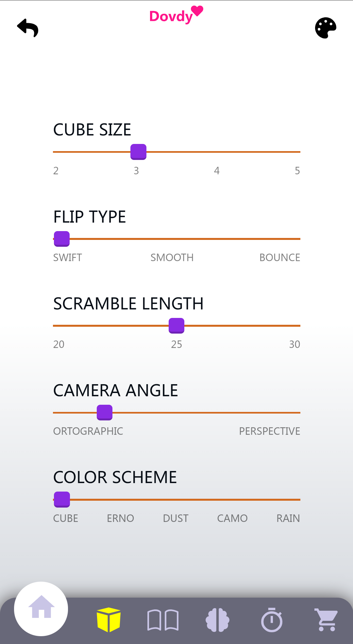This screenshot has width=353, height=644.
Task: Tap the Dovdy heart logo
Action: click(x=176, y=15)
